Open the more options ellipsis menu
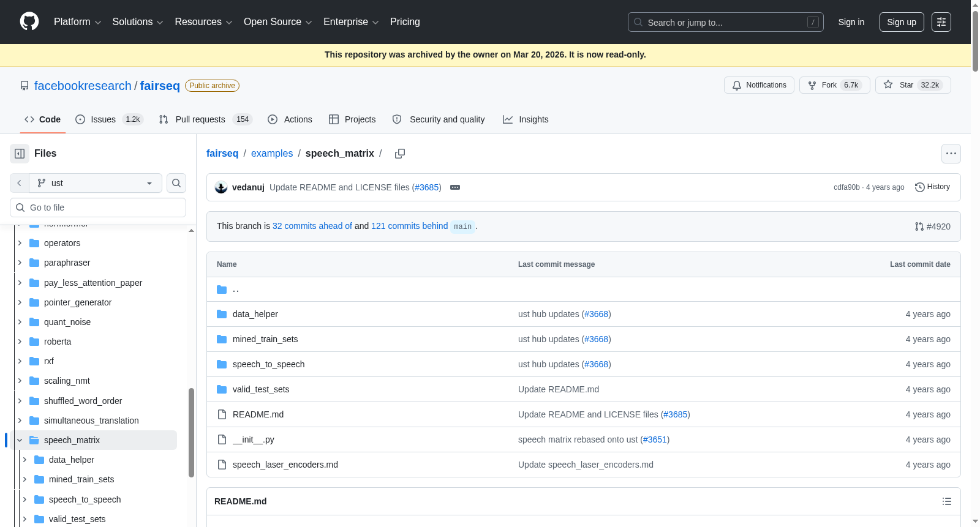980x527 pixels. pyautogui.click(x=951, y=154)
